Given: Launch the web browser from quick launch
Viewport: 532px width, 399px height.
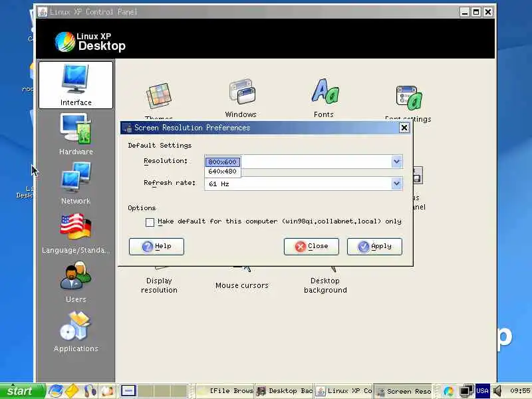Looking at the screenshot, I should pos(55,391).
